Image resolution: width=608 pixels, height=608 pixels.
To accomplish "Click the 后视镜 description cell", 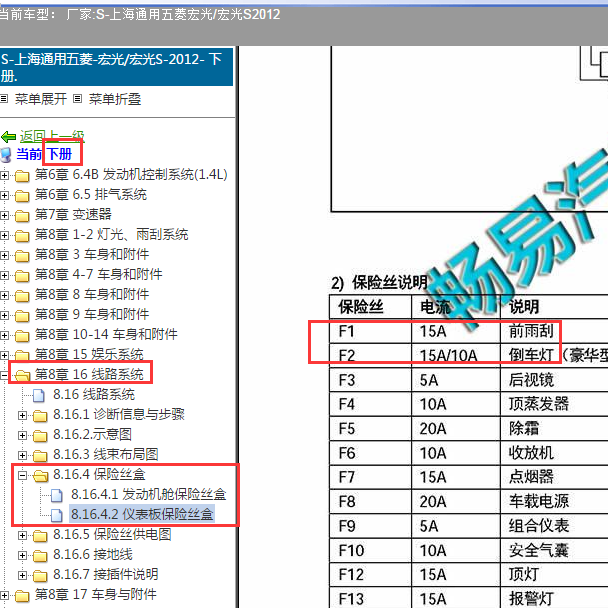I will (554, 380).
